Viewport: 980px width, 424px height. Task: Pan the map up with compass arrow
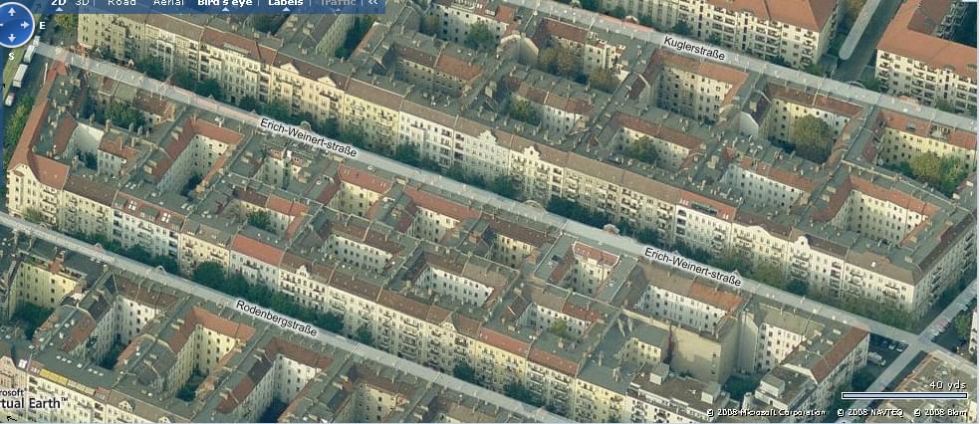14,13
